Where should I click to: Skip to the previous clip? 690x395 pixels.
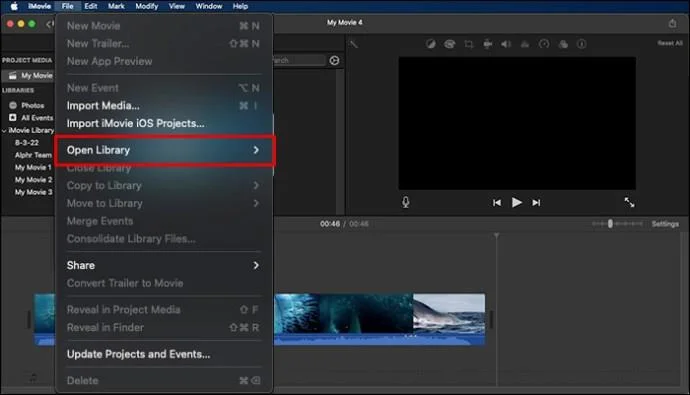pyautogui.click(x=497, y=203)
